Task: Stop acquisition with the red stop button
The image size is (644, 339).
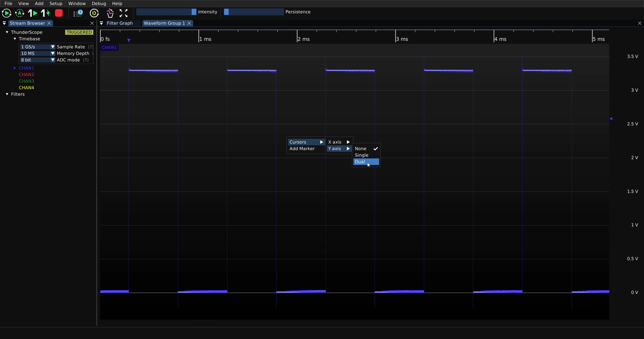Action: point(59,13)
